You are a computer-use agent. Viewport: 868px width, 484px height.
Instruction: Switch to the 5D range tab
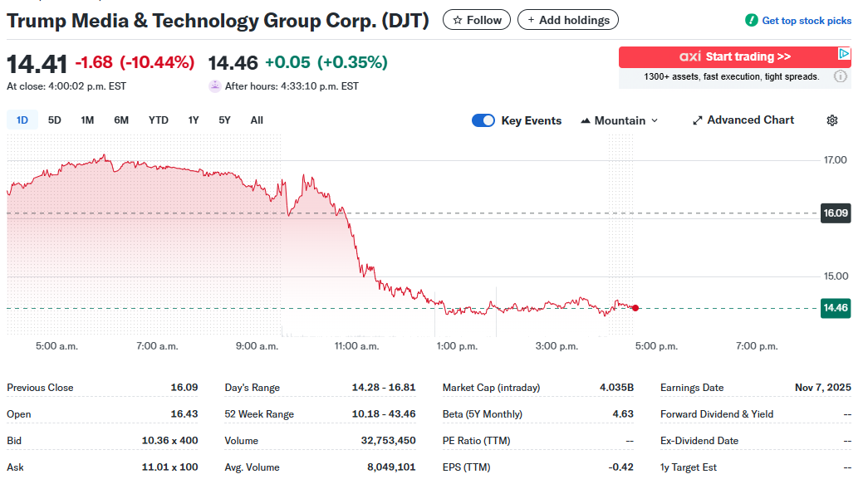pos(55,120)
